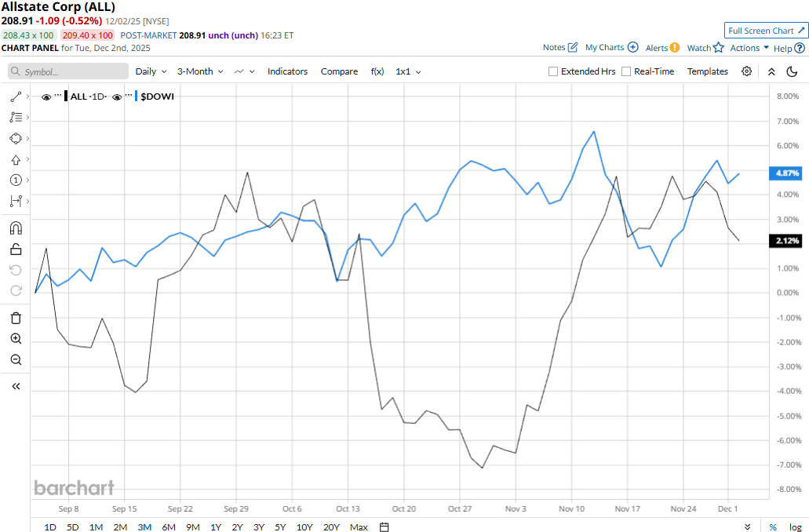Select the shapes drawing tool
The height and width of the screenshot is (532, 809).
tap(16, 138)
